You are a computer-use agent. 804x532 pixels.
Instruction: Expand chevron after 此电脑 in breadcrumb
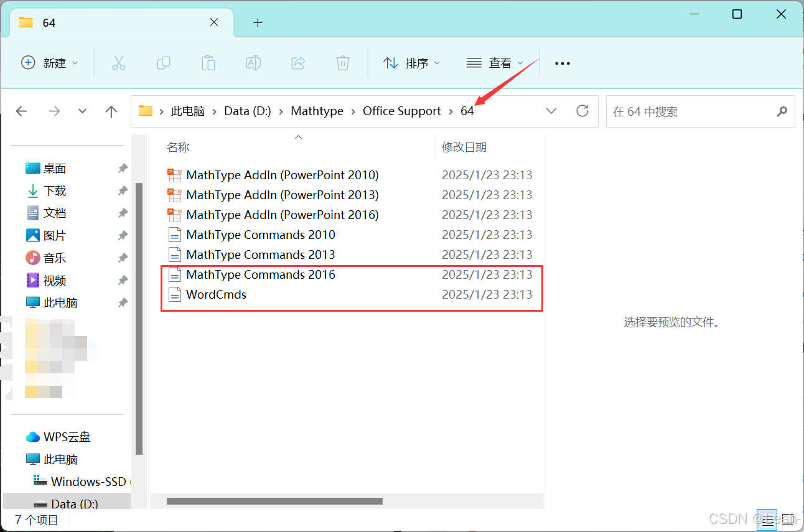coord(214,111)
